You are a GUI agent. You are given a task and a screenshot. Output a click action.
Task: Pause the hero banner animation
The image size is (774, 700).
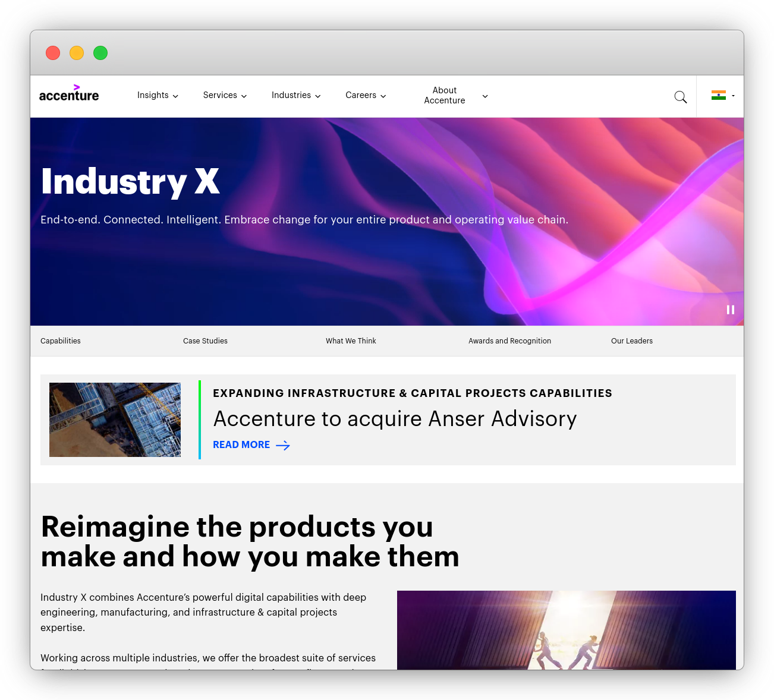730,310
